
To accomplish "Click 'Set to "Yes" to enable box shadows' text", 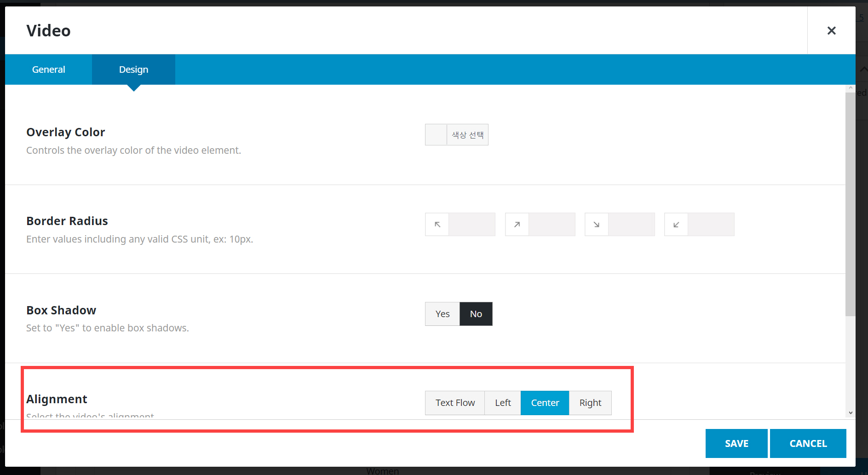I will pyautogui.click(x=108, y=328).
